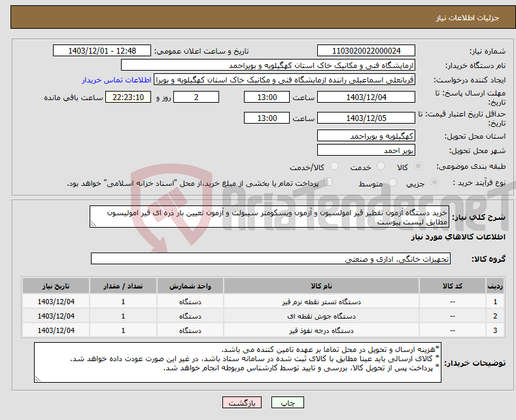Select row دستگاه تستر نقطه نرم قیر
The image size is (516, 420).
263,302
